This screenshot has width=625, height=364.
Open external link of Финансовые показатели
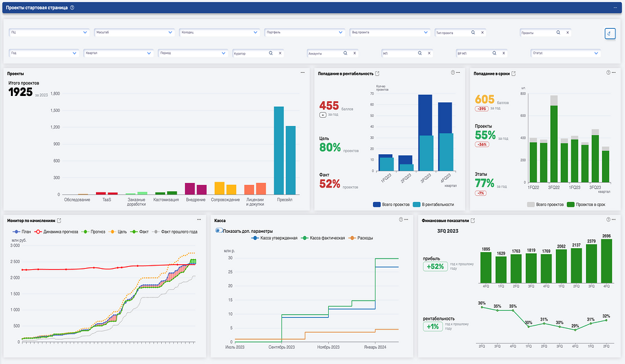473,221
